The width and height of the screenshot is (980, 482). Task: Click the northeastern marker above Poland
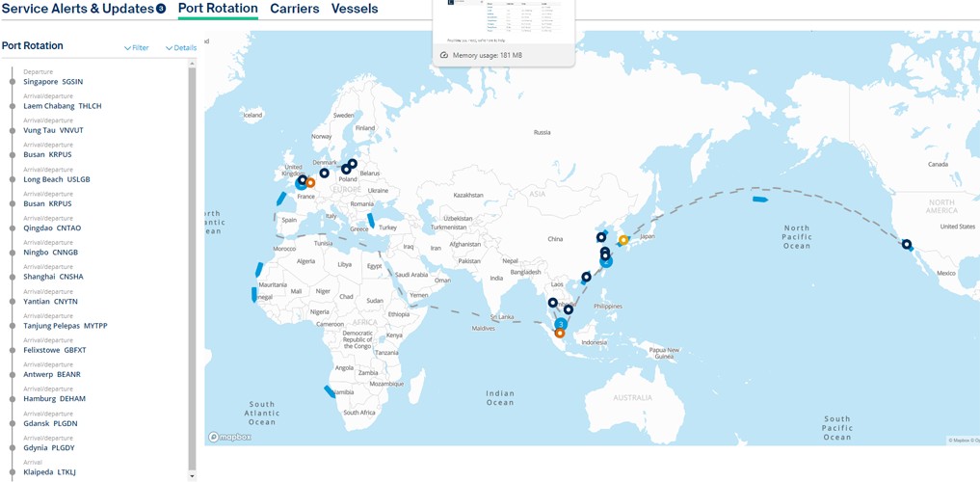coord(353,164)
